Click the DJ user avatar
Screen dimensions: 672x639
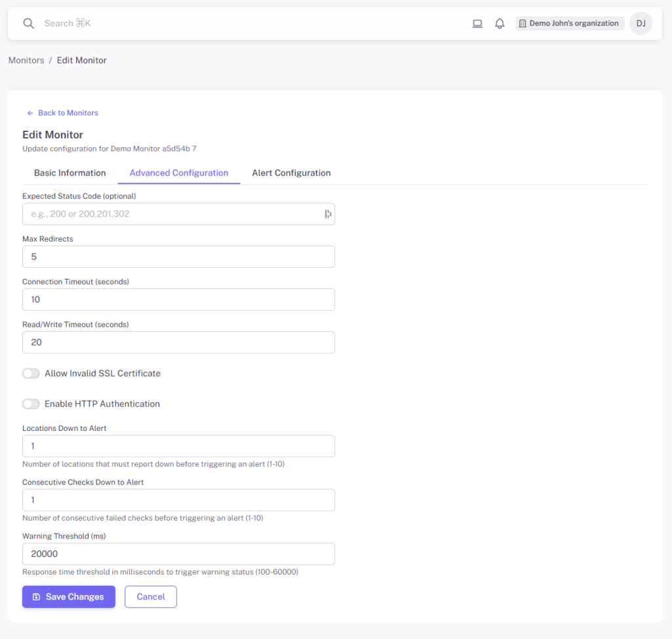coord(640,24)
